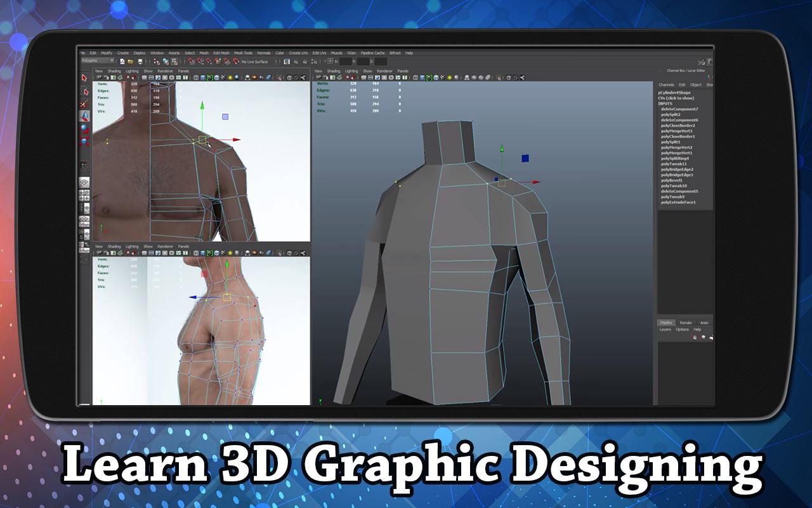Select the deleteComponent7 input node
Screen dimensions: 812x508
(x=679, y=109)
